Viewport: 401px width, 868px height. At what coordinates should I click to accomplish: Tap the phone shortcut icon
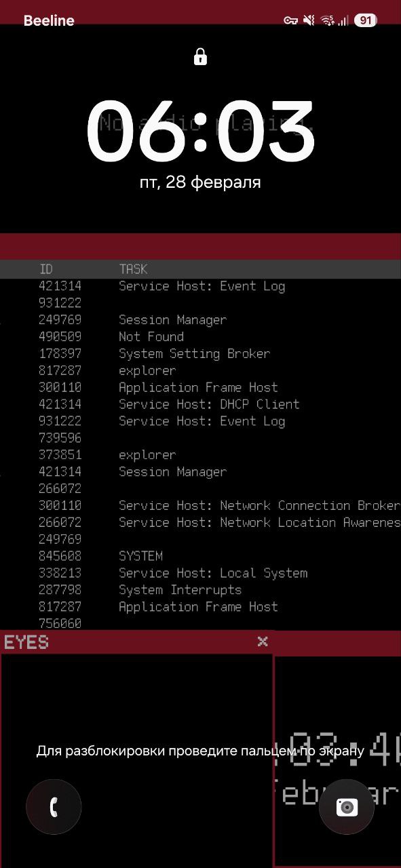[54, 806]
